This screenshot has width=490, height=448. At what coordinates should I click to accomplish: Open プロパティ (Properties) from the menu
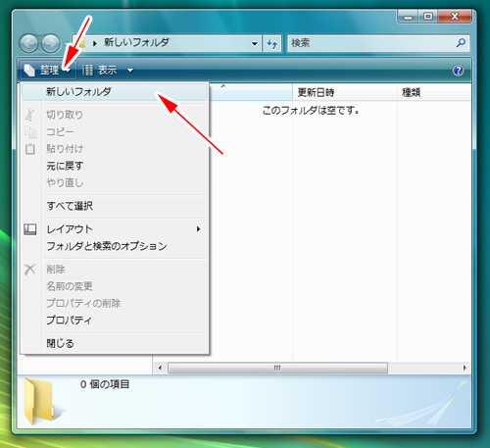pyautogui.click(x=115, y=320)
